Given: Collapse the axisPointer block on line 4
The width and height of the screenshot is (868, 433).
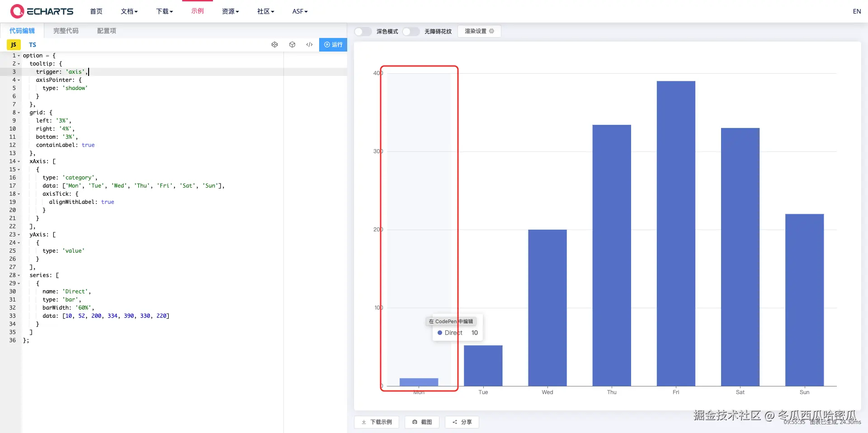Looking at the screenshot, I should 19,80.
